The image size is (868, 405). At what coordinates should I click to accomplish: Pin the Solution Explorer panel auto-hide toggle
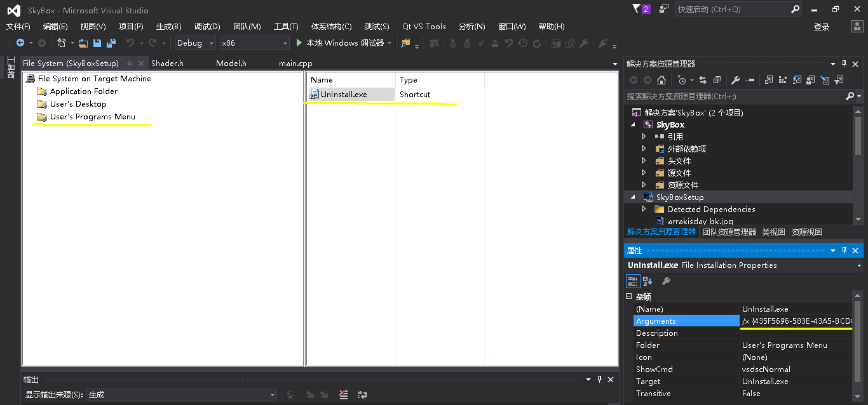(x=844, y=63)
